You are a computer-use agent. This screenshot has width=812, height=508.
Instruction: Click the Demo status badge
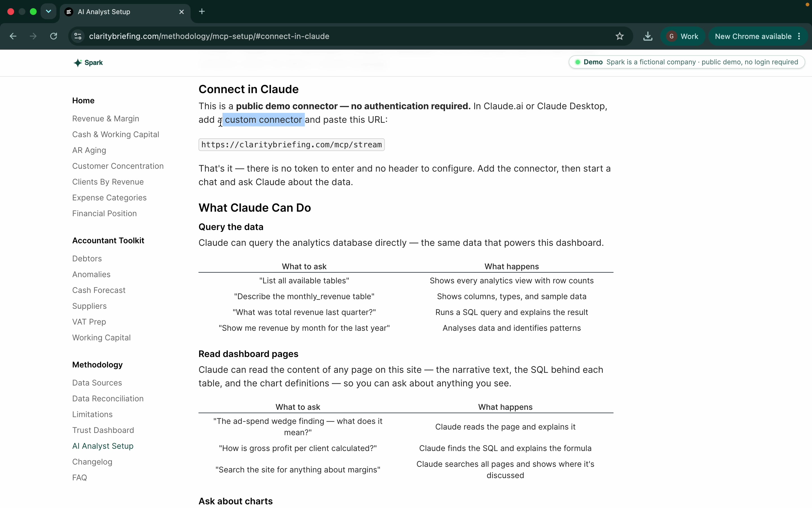pos(687,62)
